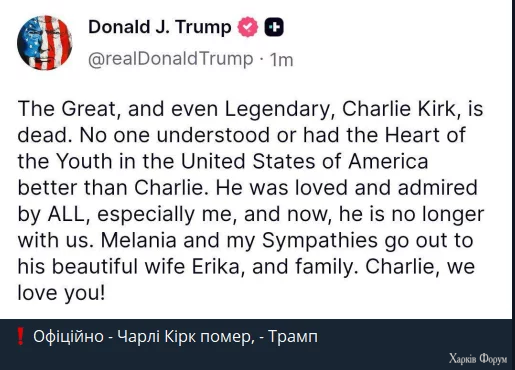Click the dark vertical strip at right edge

[x=513, y=159]
